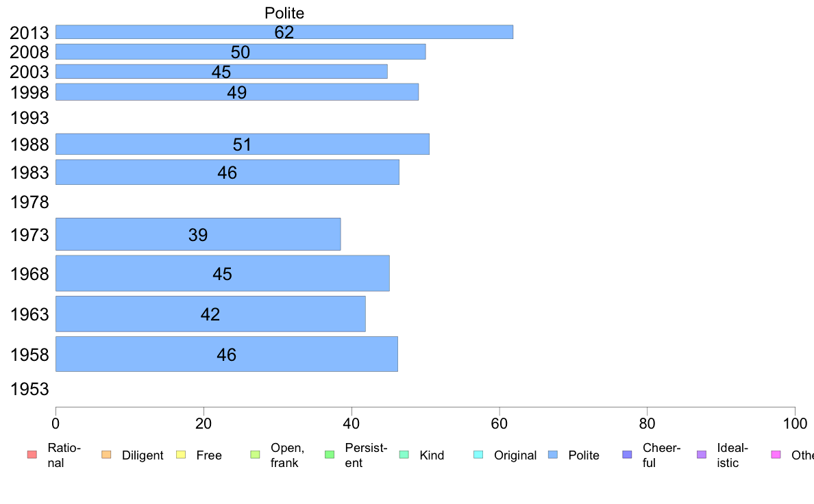Click the Kind legend color swatch
The image size is (814, 504).
click(x=404, y=455)
